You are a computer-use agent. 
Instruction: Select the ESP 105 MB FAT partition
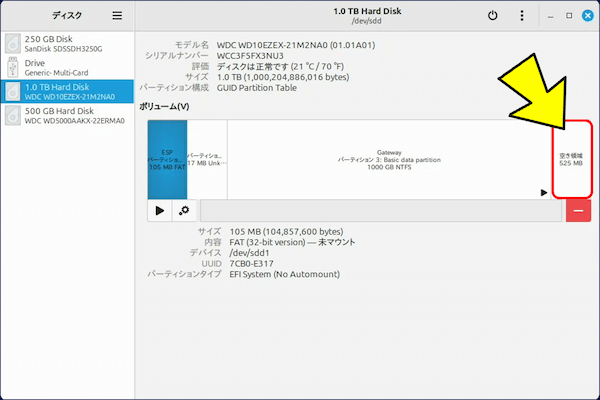167,160
